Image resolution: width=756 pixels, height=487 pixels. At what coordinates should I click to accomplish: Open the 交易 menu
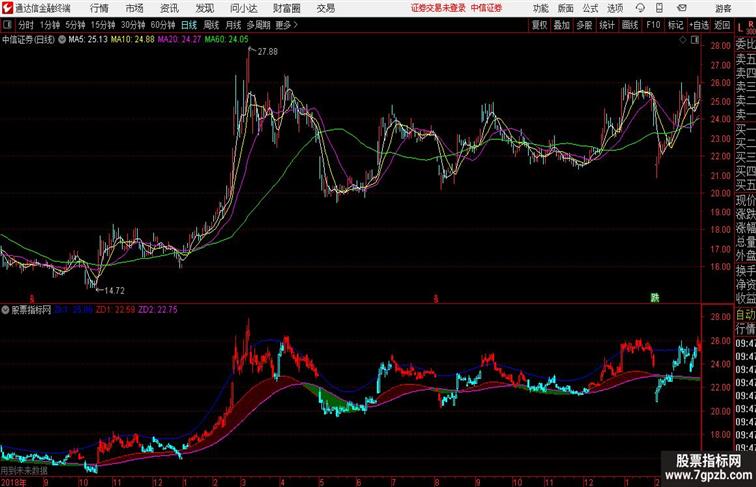(x=326, y=8)
